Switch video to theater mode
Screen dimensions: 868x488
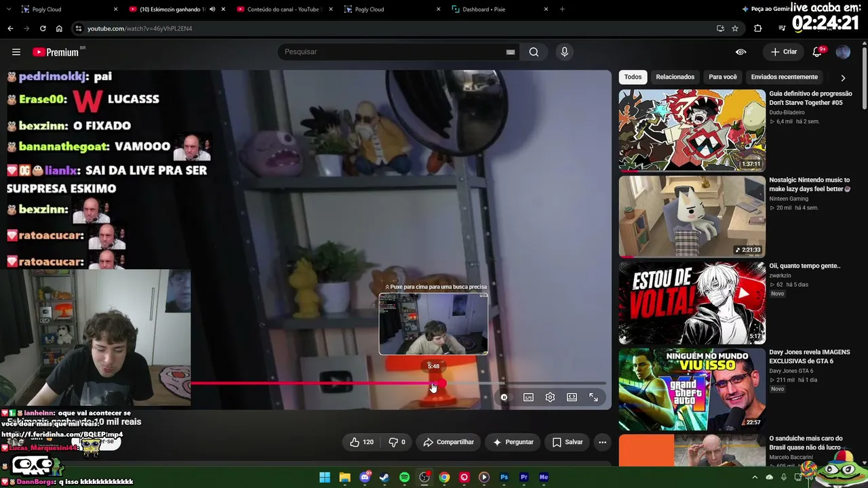click(x=572, y=397)
